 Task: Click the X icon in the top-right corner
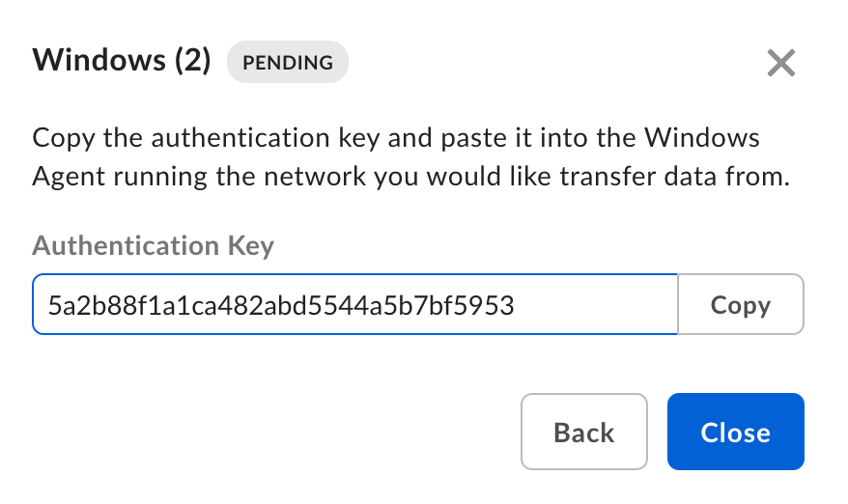[x=780, y=64]
